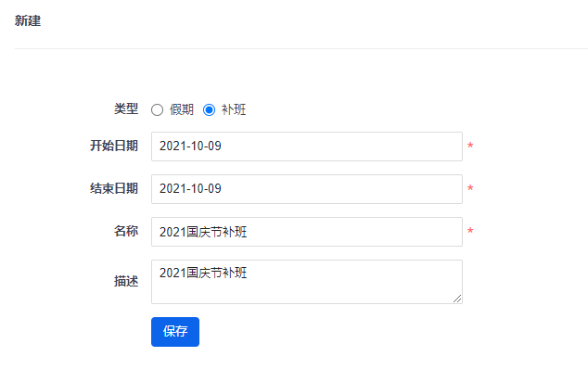Click the 描述 field label
588x382 pixels.
(126, 281)
